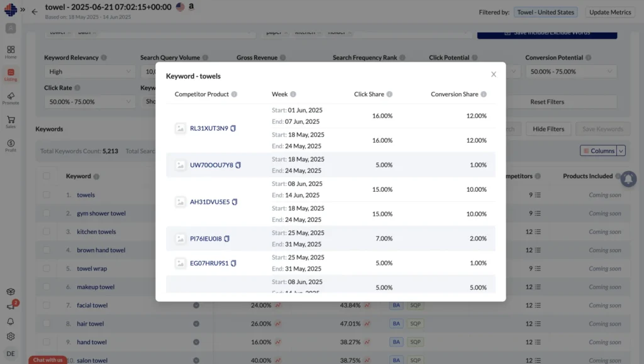
Task: Tick the kitchen towels row checkbox
Action: click(x=47, y=232)
